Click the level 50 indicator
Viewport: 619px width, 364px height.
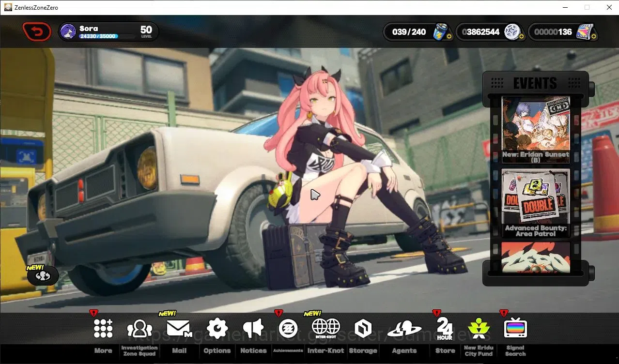[x=146, y=31]
